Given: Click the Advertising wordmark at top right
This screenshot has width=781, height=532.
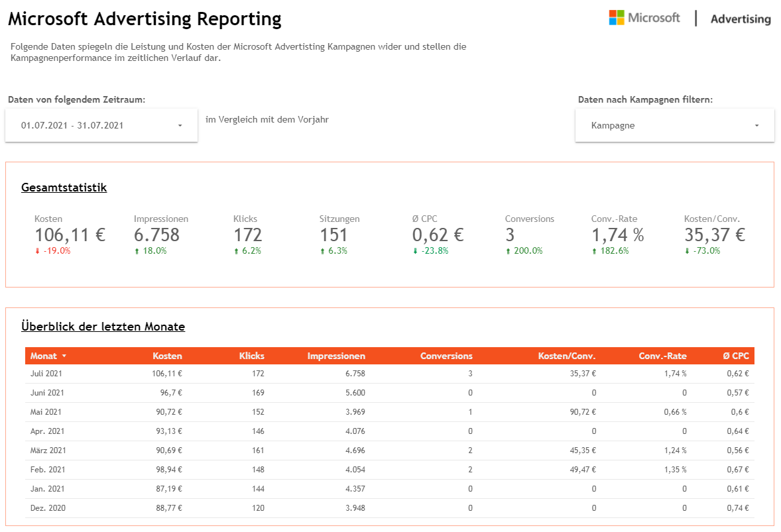Looking at the screenshot, I should (x=741, y=19).
